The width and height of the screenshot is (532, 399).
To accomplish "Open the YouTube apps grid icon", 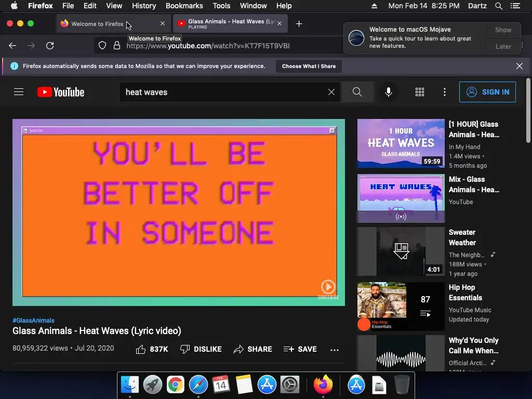I will click(420, 92).
